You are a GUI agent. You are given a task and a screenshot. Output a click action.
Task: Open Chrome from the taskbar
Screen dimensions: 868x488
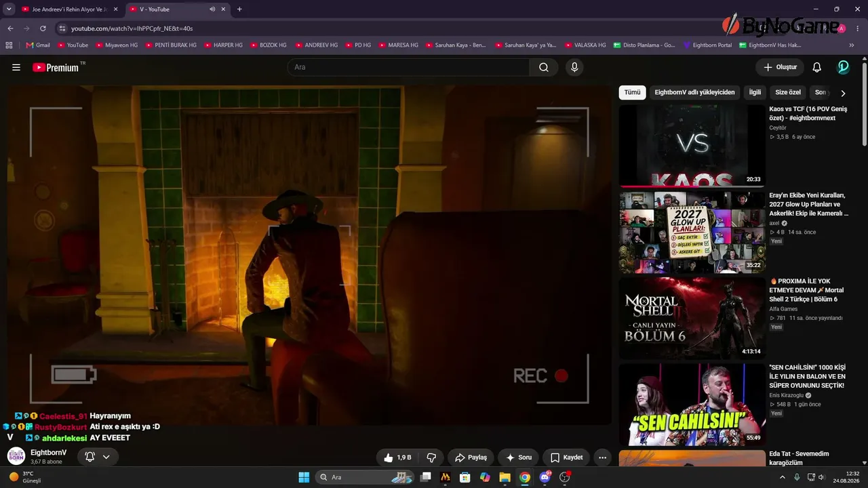click(525, 477)
